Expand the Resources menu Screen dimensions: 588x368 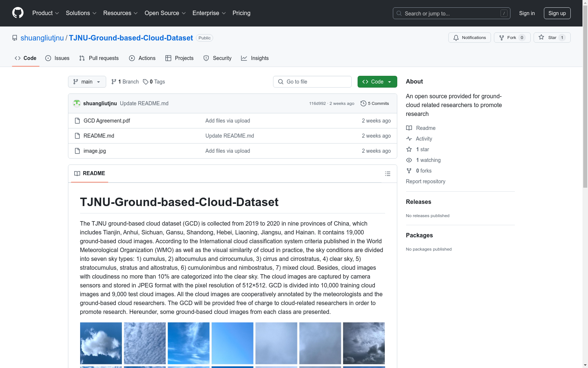(121, 13)
